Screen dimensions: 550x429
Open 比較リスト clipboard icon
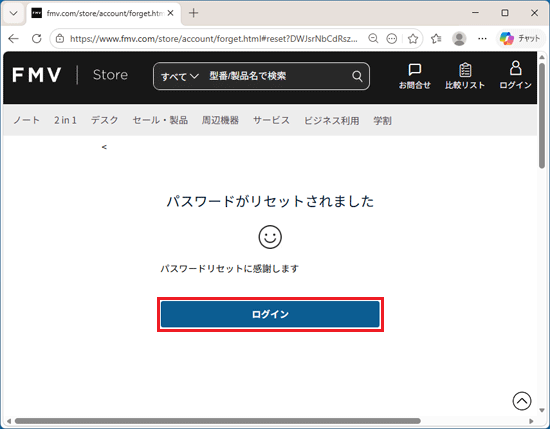click(x=465, y=75)
